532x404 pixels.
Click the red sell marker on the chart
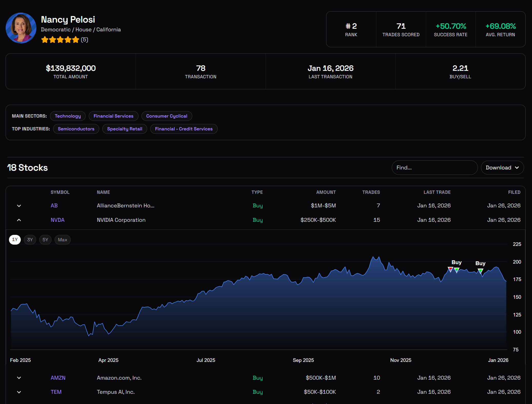(450, 269)
